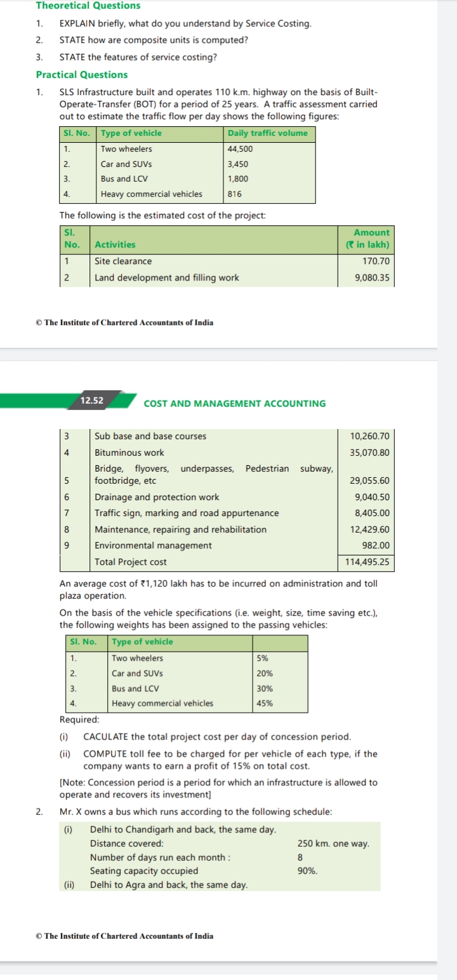Select the 114,495.25 total amount

368,562
